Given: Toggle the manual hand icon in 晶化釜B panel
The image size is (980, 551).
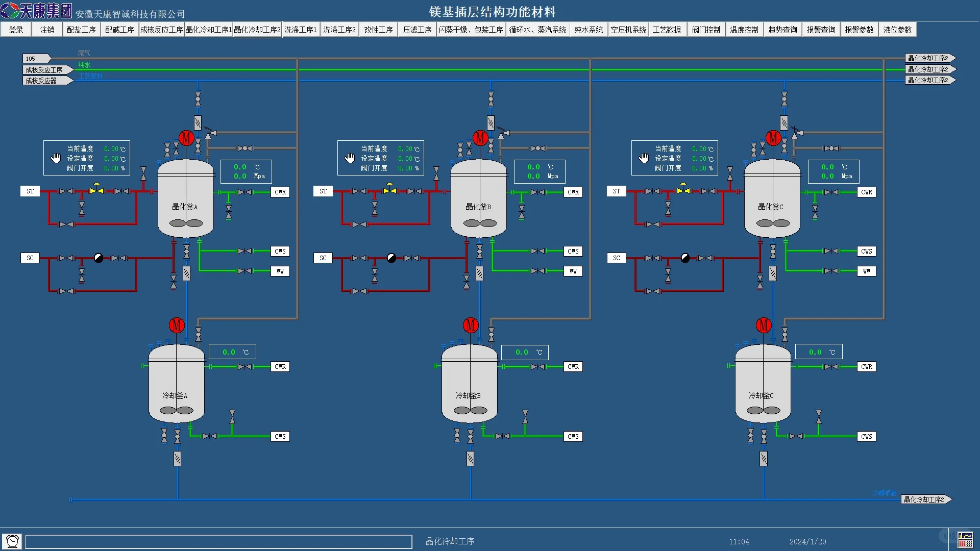Looking at the screenshot, I should [350, 158].
